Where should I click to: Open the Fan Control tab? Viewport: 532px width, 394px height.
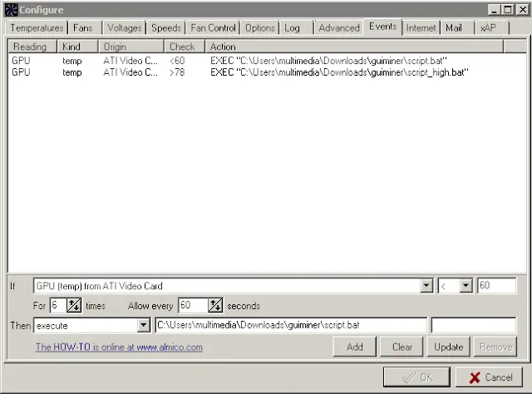click(x=213, y=27)
